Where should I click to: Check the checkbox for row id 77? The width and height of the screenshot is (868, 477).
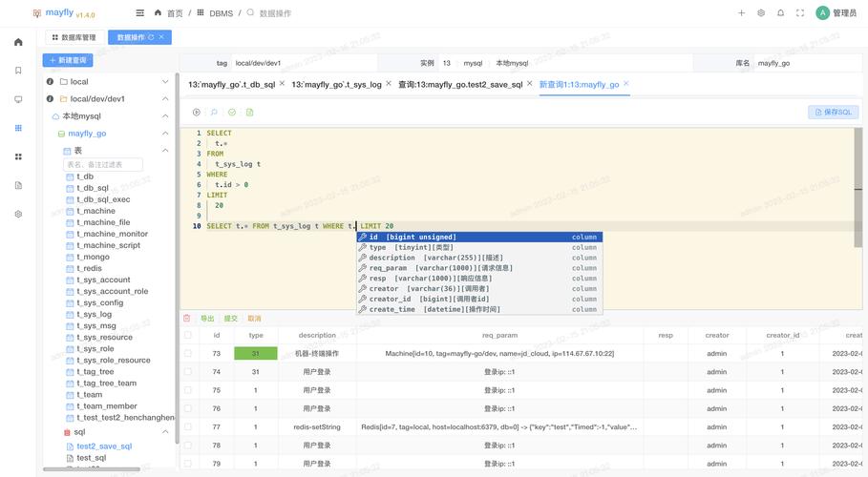[188, 426]
